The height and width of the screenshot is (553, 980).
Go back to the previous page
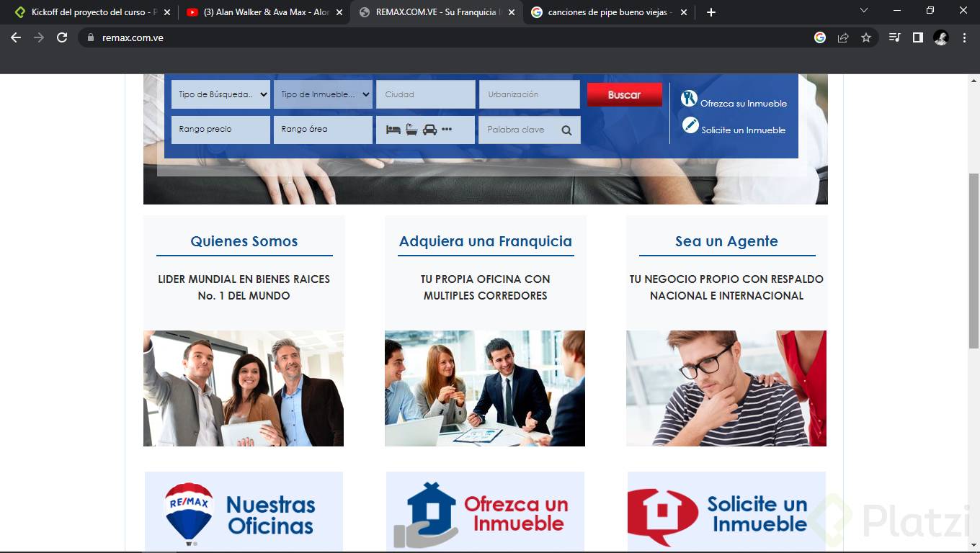pyautogui.click(x=16, y=37)
